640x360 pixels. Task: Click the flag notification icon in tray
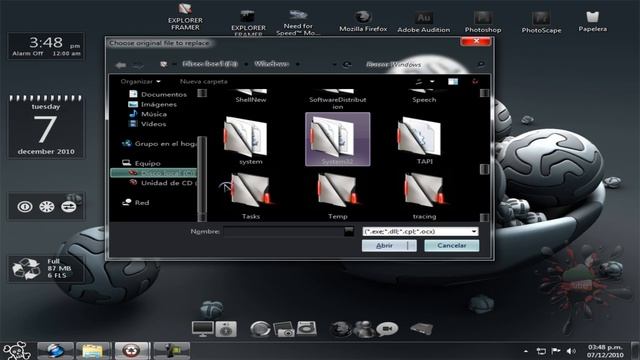[556, 351]
